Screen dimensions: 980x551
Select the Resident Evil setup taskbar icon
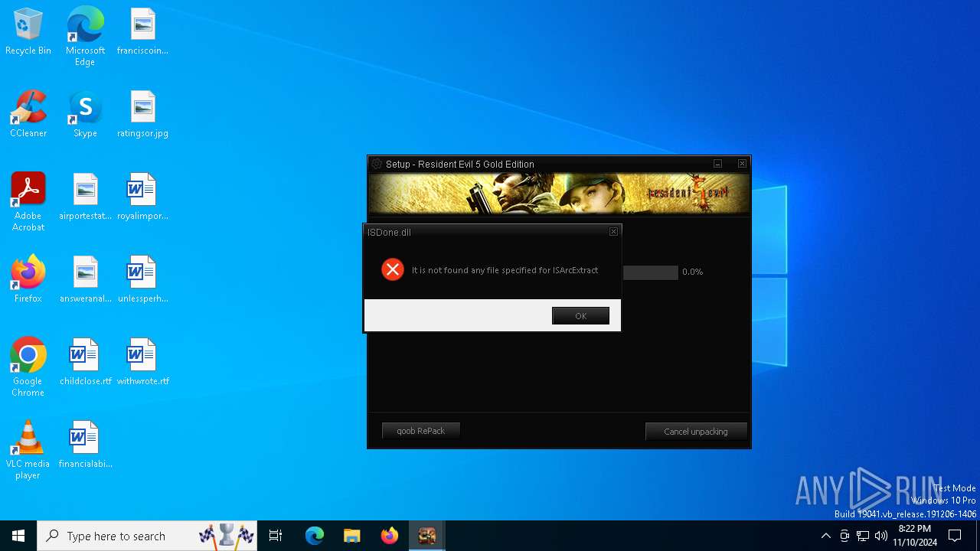(x=427, y=536)
